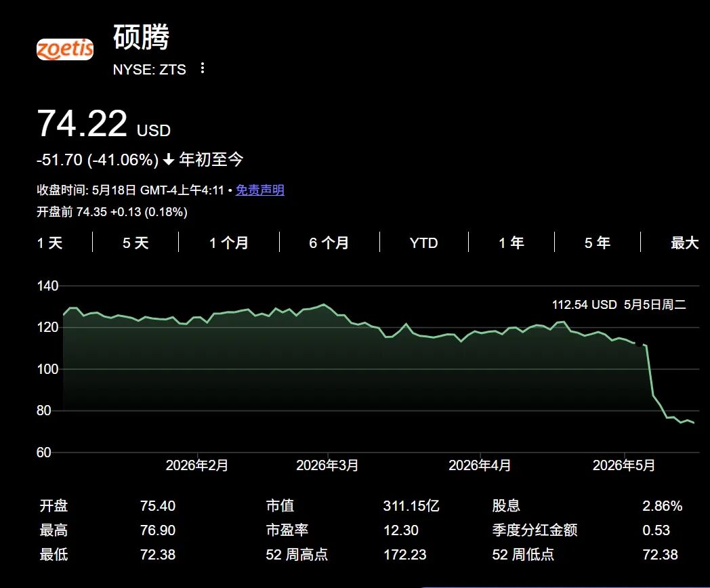
Task: Switch to the 6 个月 range
Action: tap(329, 243)
